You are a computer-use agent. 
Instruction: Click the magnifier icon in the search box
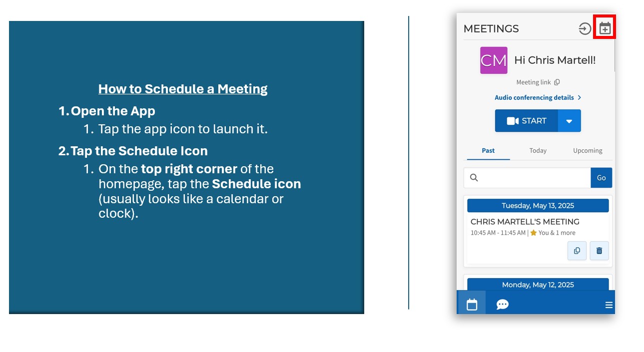point(474,178)
